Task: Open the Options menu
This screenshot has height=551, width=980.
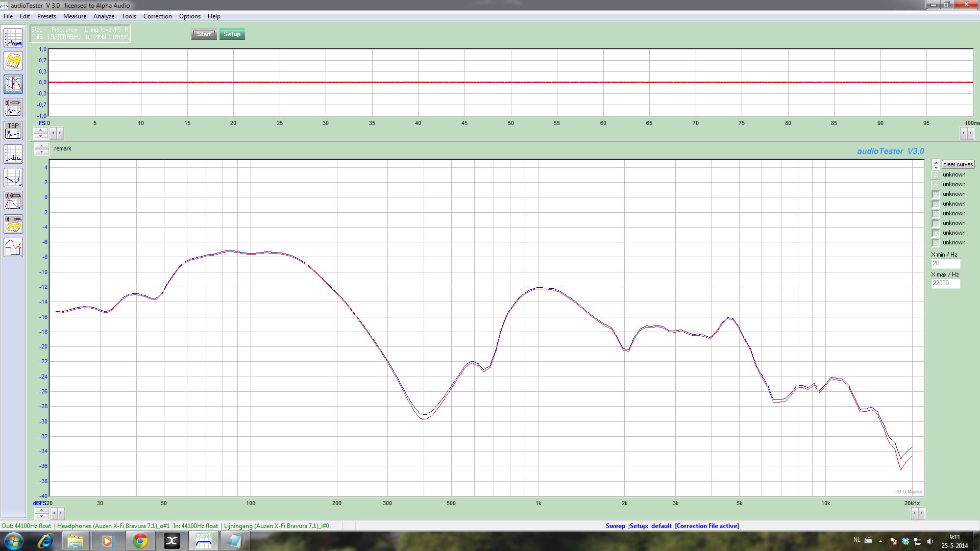Action: pyautogui.click(x=189, y=16)
